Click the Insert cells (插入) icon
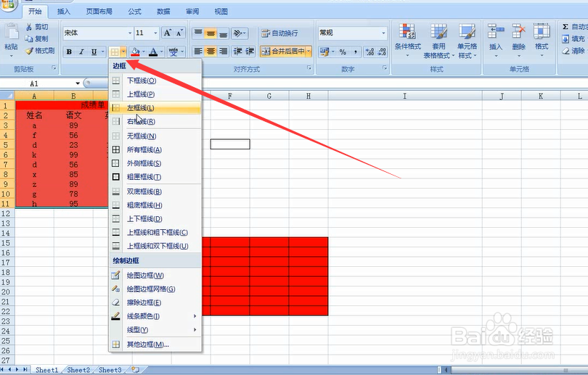 (496, 31)
